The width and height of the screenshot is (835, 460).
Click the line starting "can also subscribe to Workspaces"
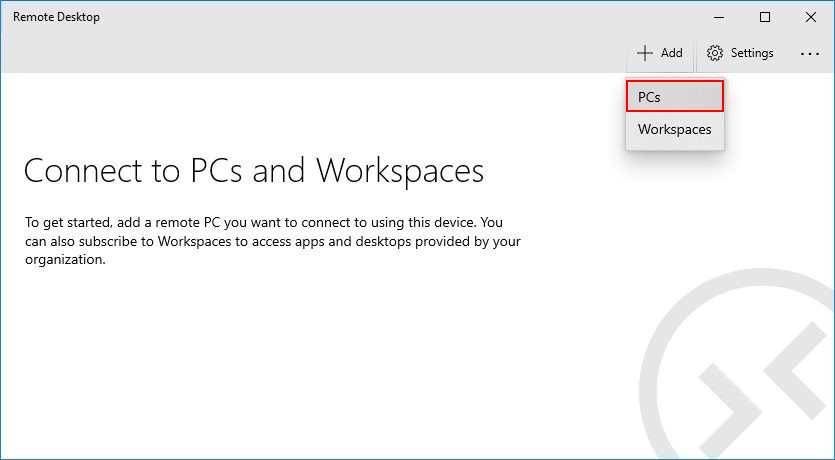(273, 241)
